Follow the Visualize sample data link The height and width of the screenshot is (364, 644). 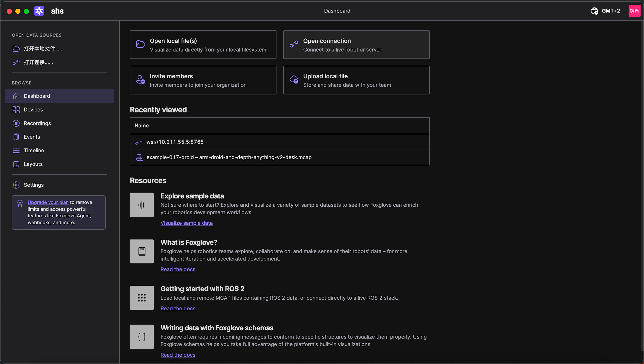pos(186,223)
